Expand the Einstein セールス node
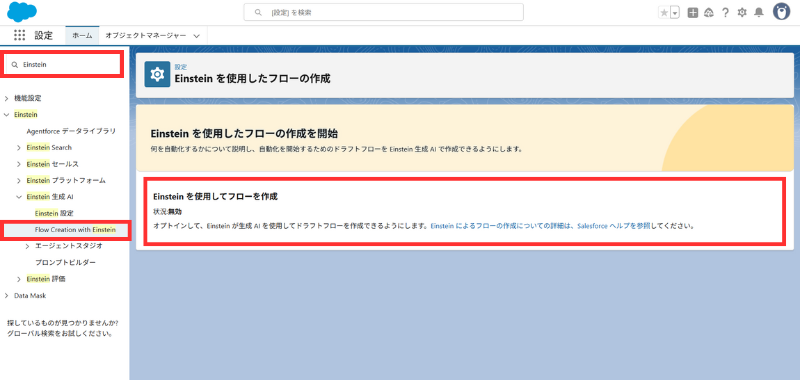This screenshot has width=800, height=380. (19, 164)
